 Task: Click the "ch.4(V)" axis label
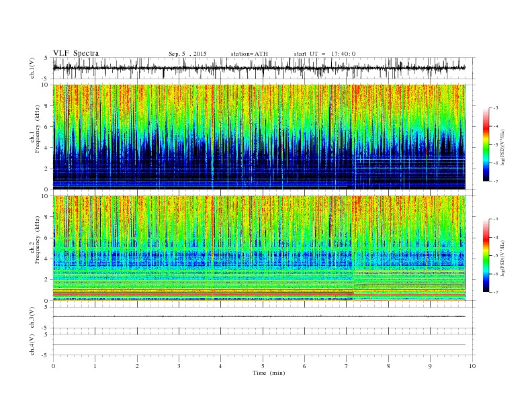[x=32, y=345]
